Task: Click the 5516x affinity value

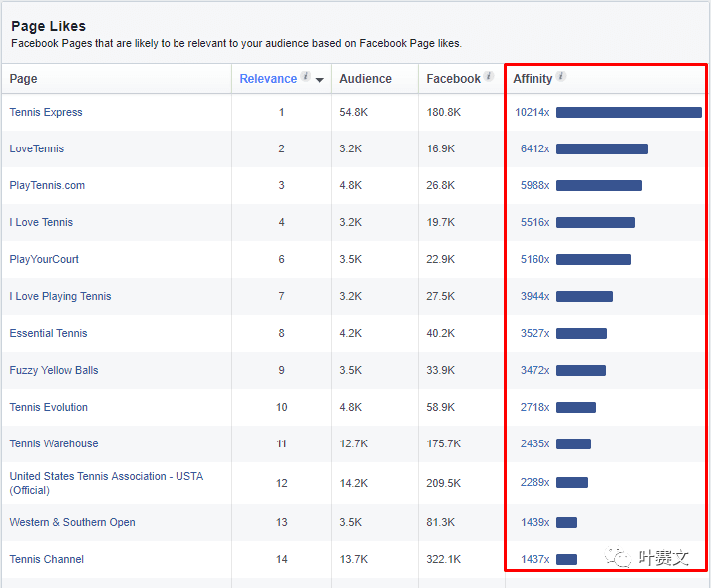Action: (x=535, y=223)
